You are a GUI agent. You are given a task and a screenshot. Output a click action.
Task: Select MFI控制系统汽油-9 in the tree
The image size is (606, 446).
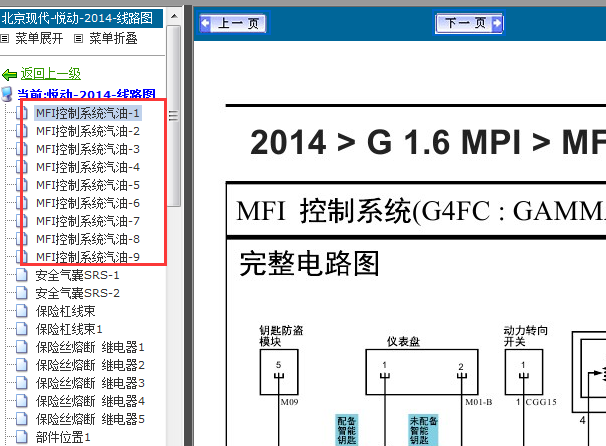point(87,257)
